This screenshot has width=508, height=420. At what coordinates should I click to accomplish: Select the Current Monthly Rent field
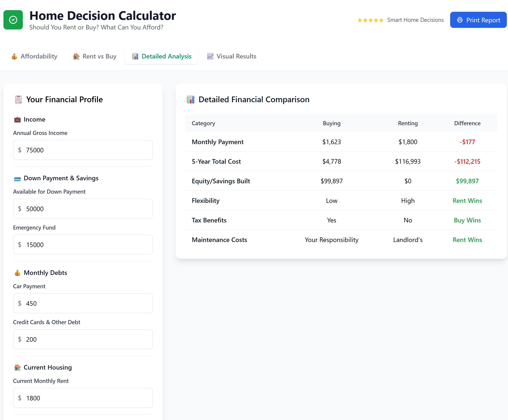point(83,398)
